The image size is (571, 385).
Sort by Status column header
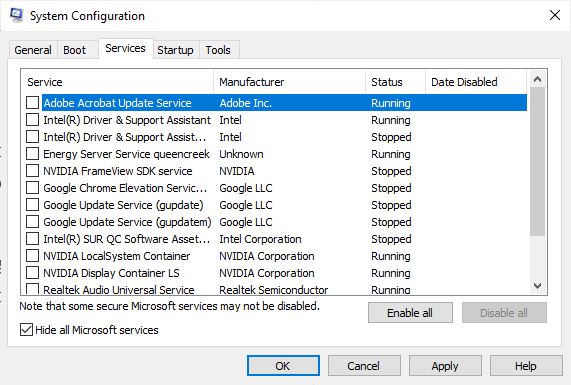[395, 82]
